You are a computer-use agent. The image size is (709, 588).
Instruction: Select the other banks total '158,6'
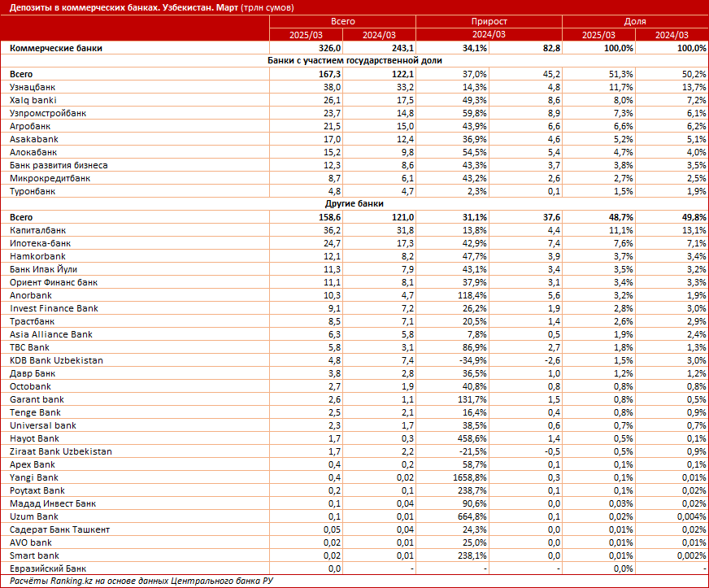point(329,218)
